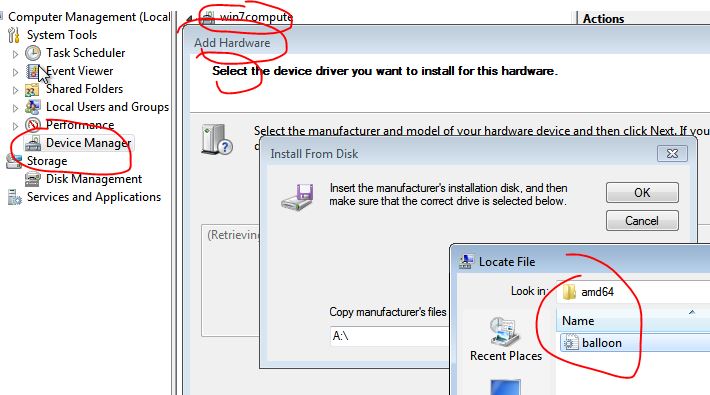The image size is (710, 395).
Task: Click the System Tools wrench icon
Action: [x=14, y=35]
